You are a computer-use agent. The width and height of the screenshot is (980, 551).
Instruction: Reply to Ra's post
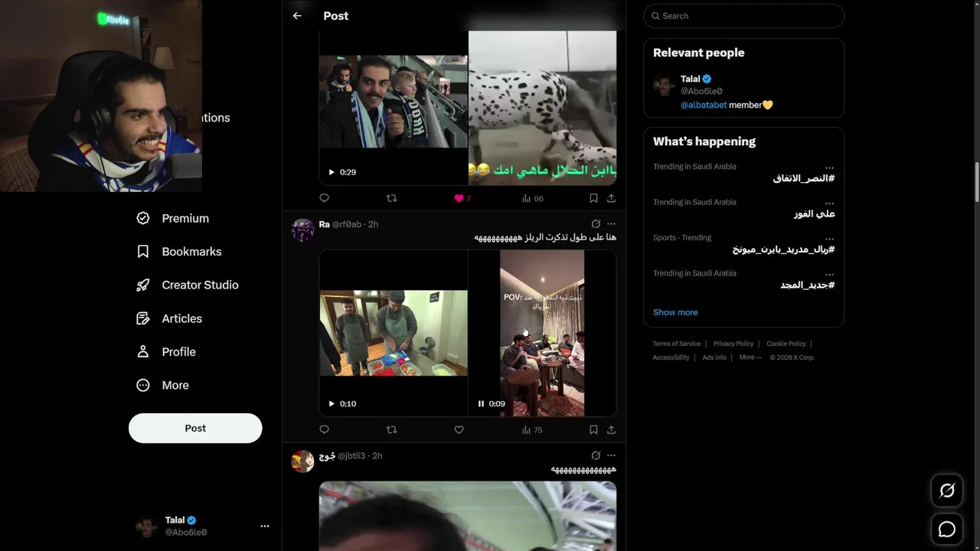324,430
